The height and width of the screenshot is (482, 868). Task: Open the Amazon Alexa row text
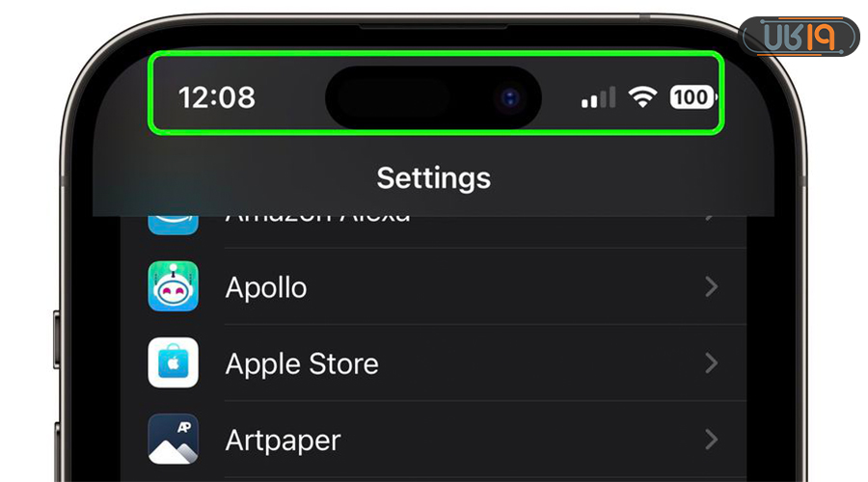[x=317, y=219]
